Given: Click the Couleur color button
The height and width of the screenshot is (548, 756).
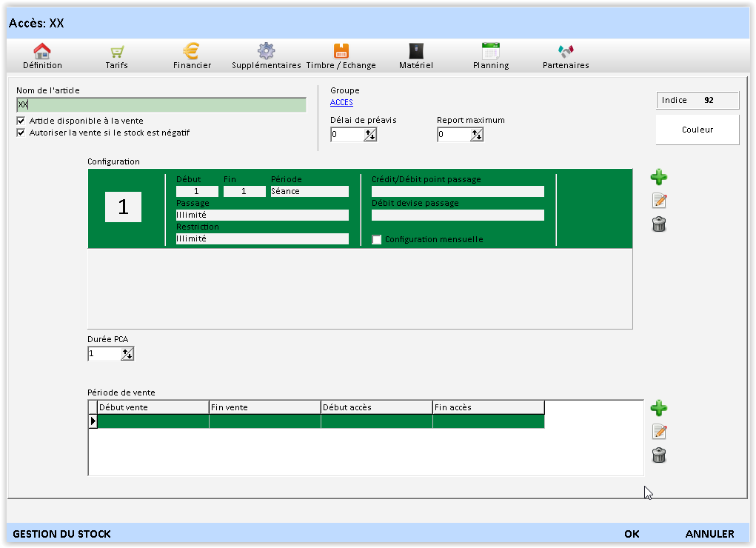Looking at the screenshot, I should [x=697, y=130].
